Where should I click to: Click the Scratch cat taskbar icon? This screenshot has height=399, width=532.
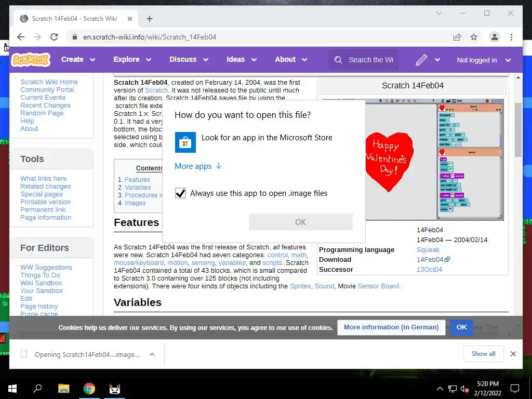pos(115,389)
